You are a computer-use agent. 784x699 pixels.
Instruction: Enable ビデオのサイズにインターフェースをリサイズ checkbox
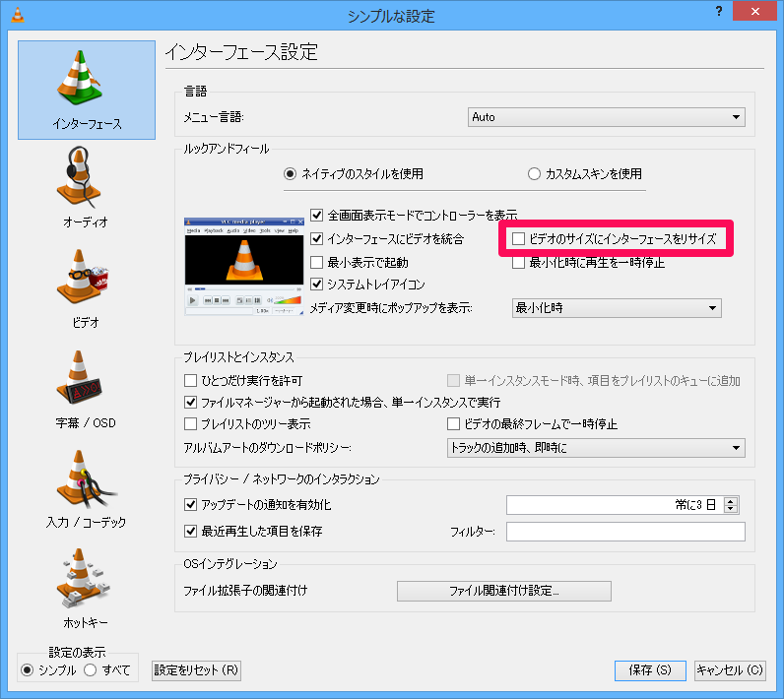pyautogui.click(x=518, y=238)
